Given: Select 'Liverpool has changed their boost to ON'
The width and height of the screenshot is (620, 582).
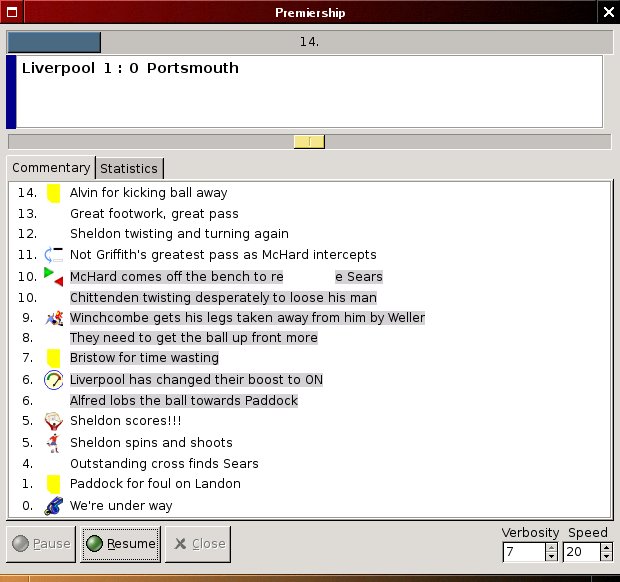Looking at the screenshot, I should (x=196, y=380).
